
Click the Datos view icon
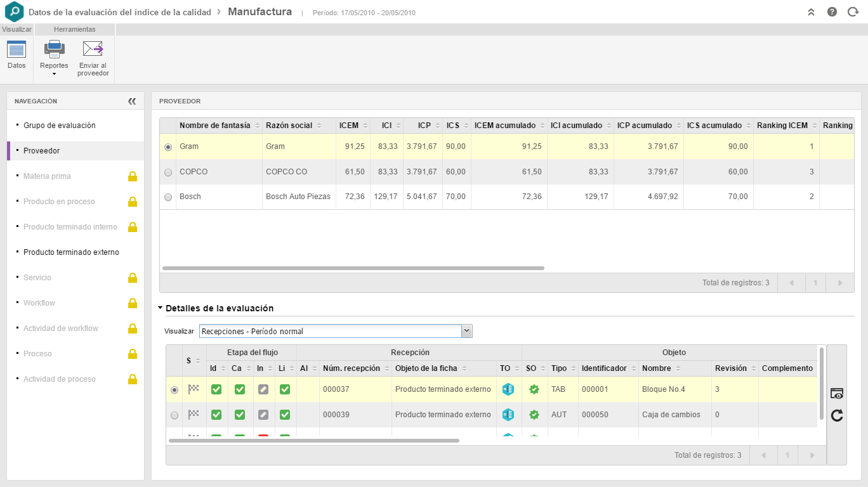click(16, 50)
